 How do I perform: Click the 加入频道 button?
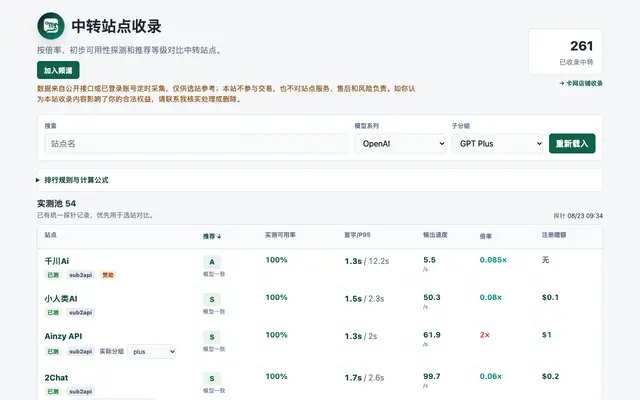[58, 70]
